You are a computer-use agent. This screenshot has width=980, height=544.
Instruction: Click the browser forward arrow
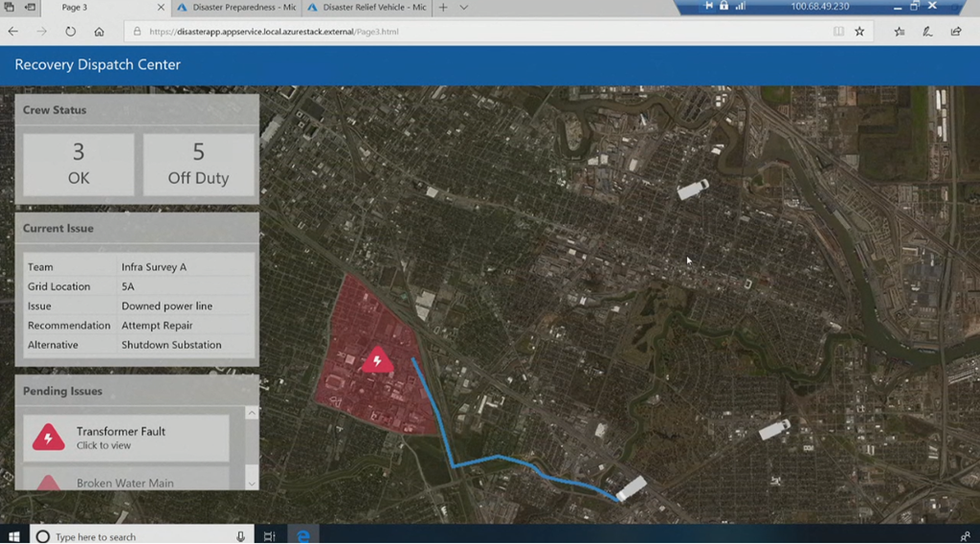[42, 32]
